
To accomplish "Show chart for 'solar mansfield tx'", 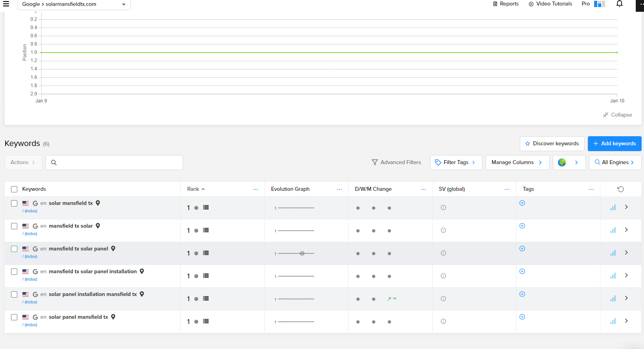I will 613,207.
